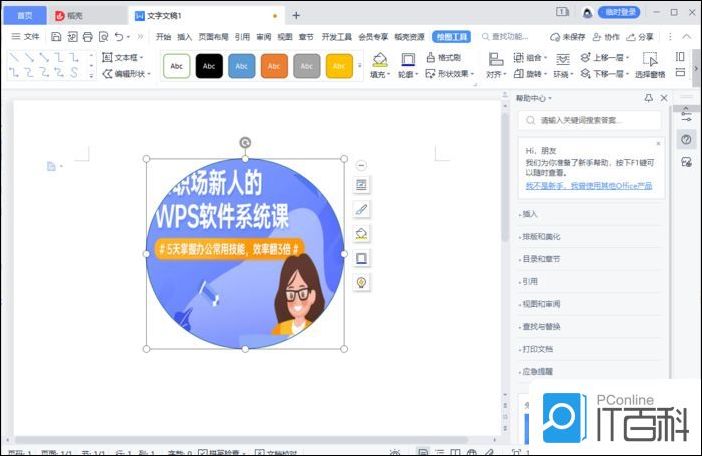Open the 文件 menu
702x456 pixels.
pyautogui.click(x=26, y=36)
